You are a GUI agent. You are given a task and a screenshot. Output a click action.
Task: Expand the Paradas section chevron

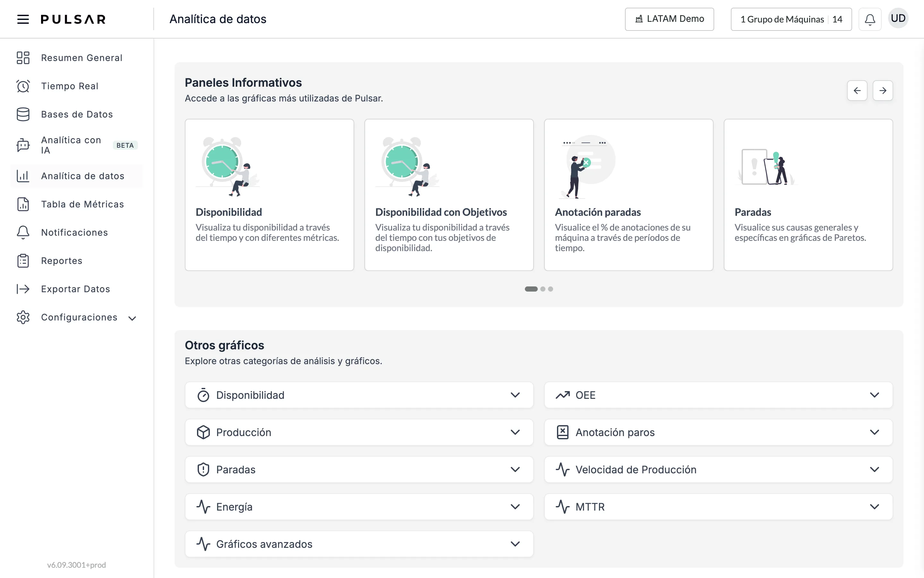515,469
